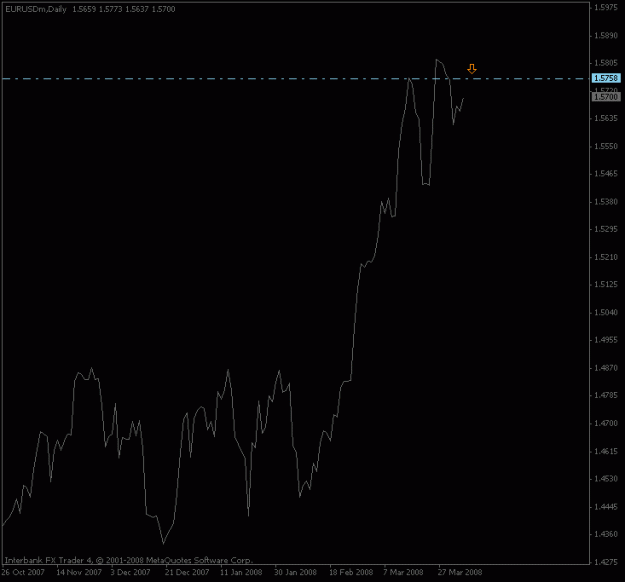Screen dimensions: 625x582
Task: Click the 1.5380 price scale label
Action: click(x=606, y=202)
